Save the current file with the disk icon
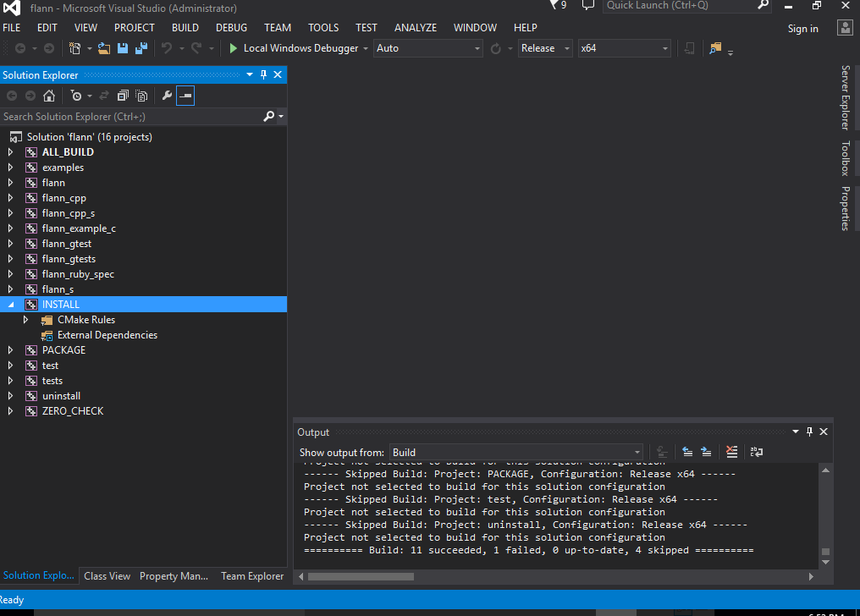 tap(123, 48)
